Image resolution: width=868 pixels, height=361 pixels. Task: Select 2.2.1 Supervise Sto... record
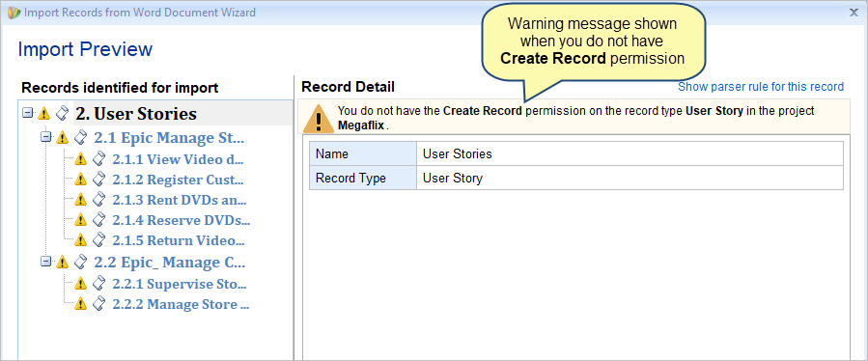pos(180,284)
